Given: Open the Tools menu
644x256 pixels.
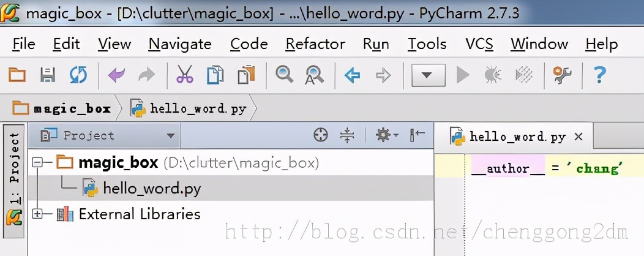Looking at the screenshot, I should point(427,44).
